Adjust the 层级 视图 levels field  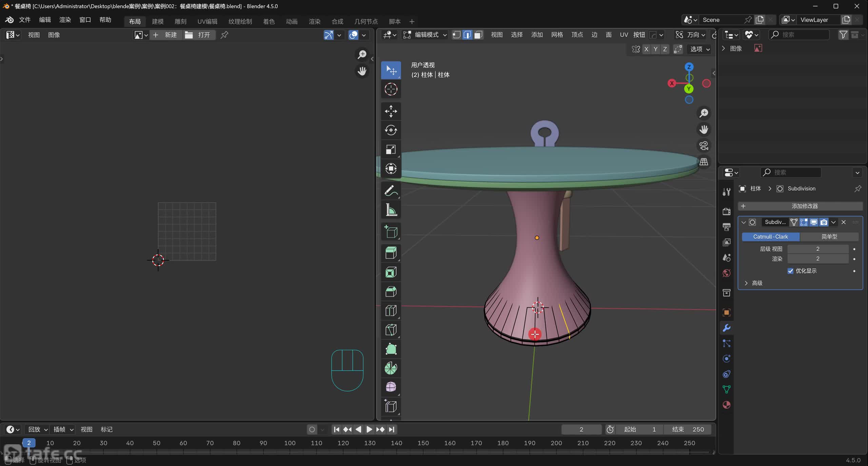(x=817, y=249)
